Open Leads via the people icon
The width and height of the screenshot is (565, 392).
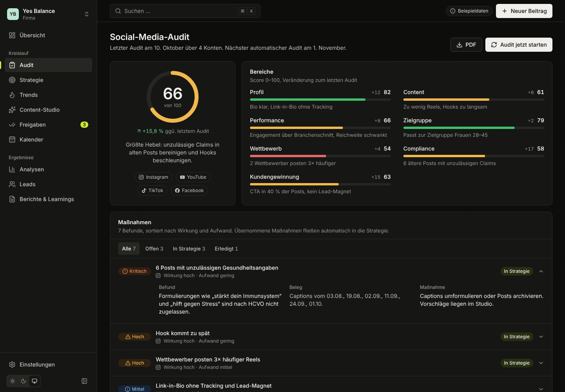pyautogui.click(x=12, y=184)
